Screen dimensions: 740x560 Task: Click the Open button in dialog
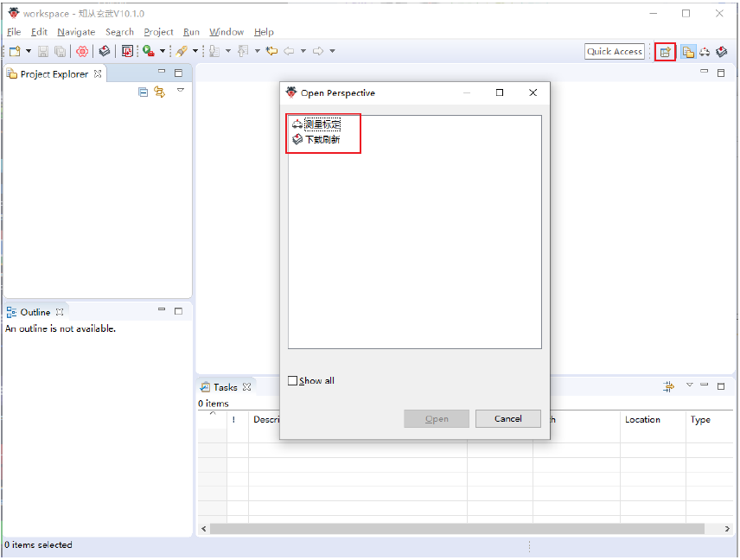[437, 418]
